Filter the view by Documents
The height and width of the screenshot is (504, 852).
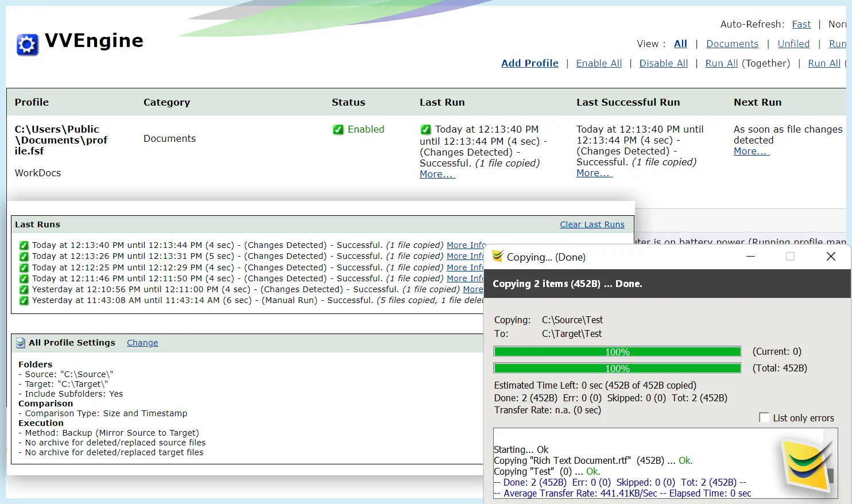tap(732, 44)
